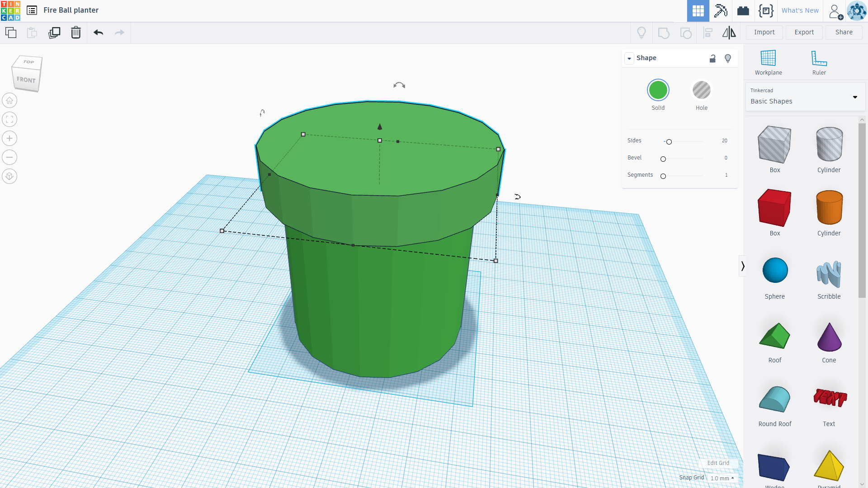The width and height of the screenshot is (868, 488).
Task: Delete the selected shape with trash icon
Action: coord(76,33)
